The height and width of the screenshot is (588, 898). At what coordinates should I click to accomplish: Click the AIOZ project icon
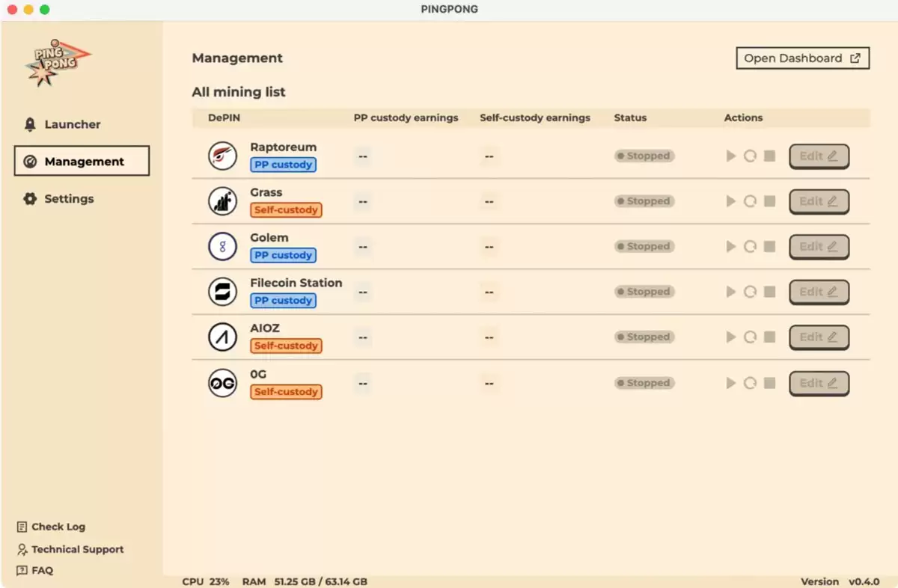222,337
